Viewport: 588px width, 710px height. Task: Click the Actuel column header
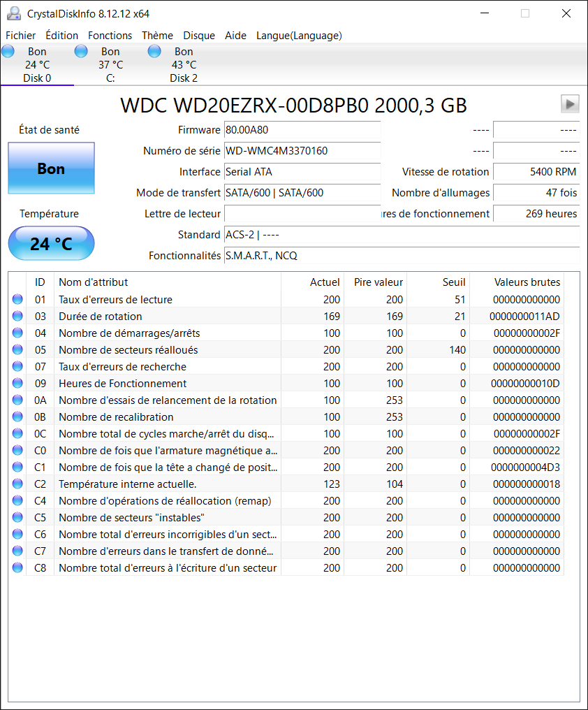(313, 282)
